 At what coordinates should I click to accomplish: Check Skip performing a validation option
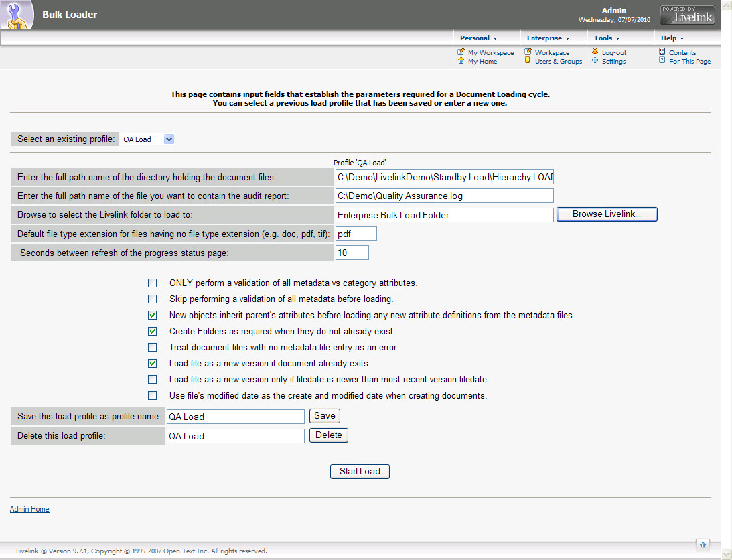pos(152,299)
